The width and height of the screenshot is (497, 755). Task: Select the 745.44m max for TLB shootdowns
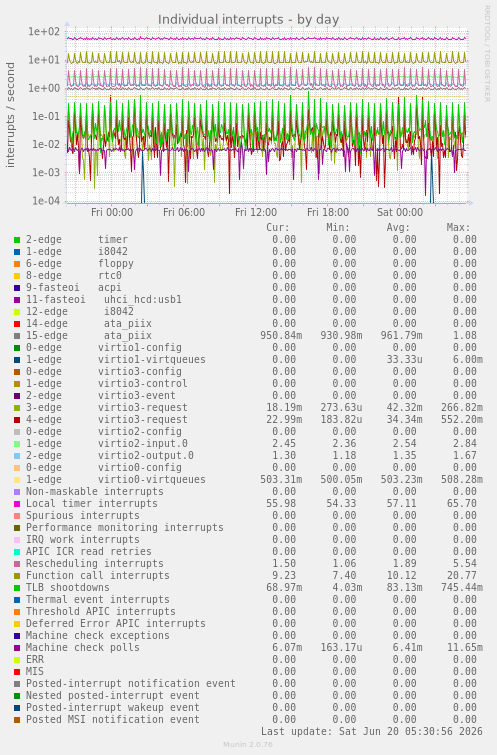(462, 588)
